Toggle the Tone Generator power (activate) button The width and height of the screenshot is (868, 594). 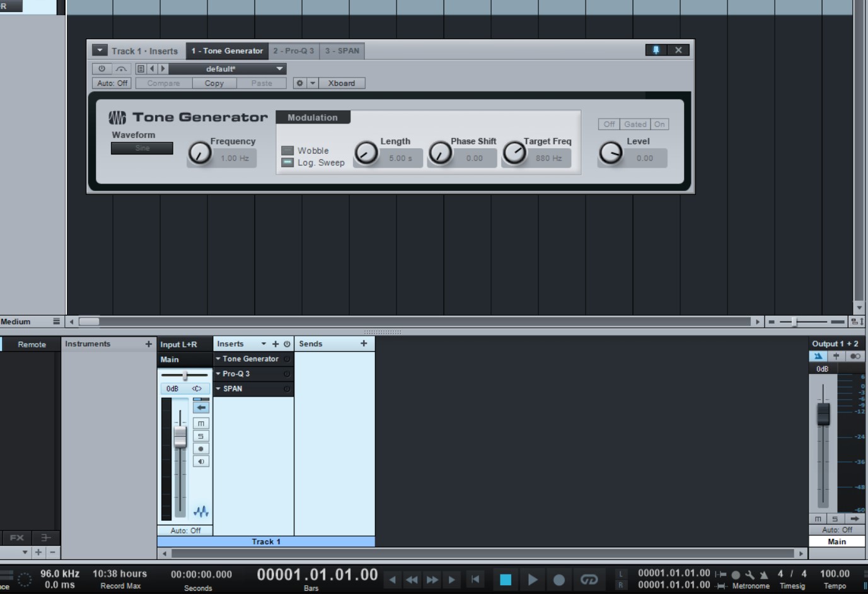coord(101,69)
